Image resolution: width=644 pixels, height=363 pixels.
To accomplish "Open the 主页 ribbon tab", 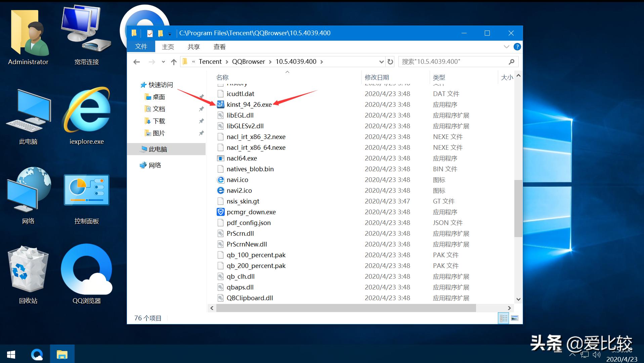I will (168, 47).
